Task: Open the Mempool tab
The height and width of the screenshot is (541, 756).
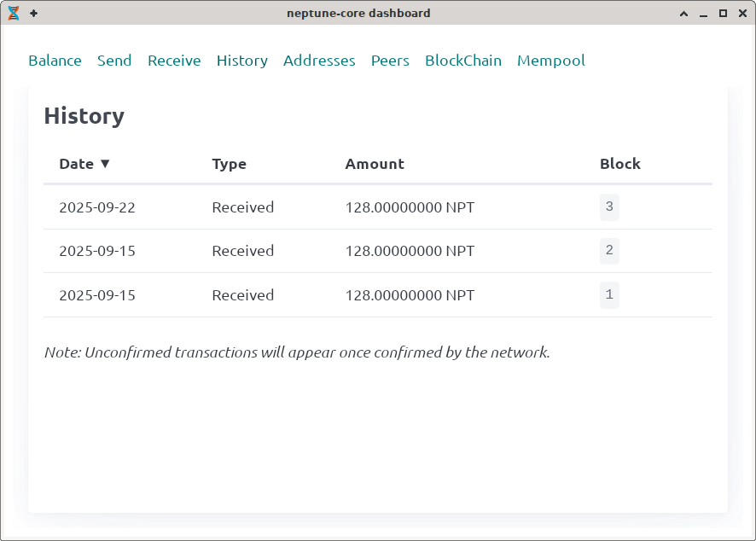Action: point(551,61)
